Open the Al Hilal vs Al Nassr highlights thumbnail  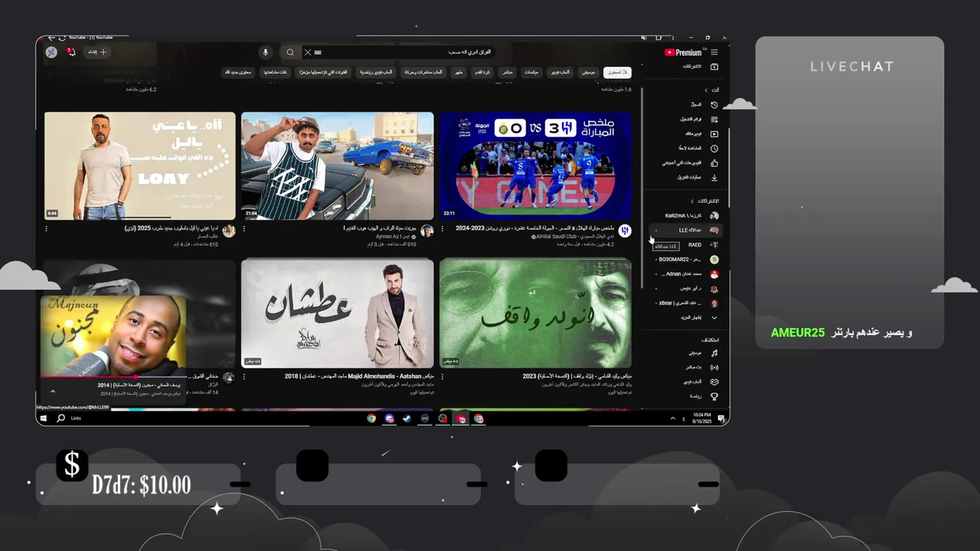pyautogui.click(x=536, y=165)
